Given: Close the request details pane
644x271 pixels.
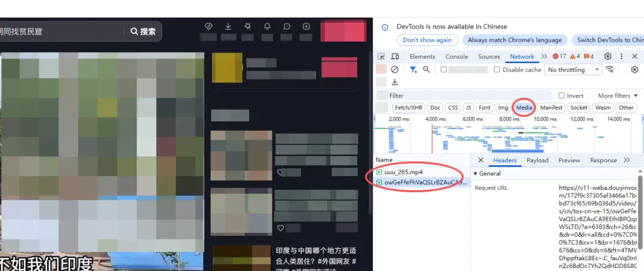Looking at the screenshot, I should click(x=481, y=160).
